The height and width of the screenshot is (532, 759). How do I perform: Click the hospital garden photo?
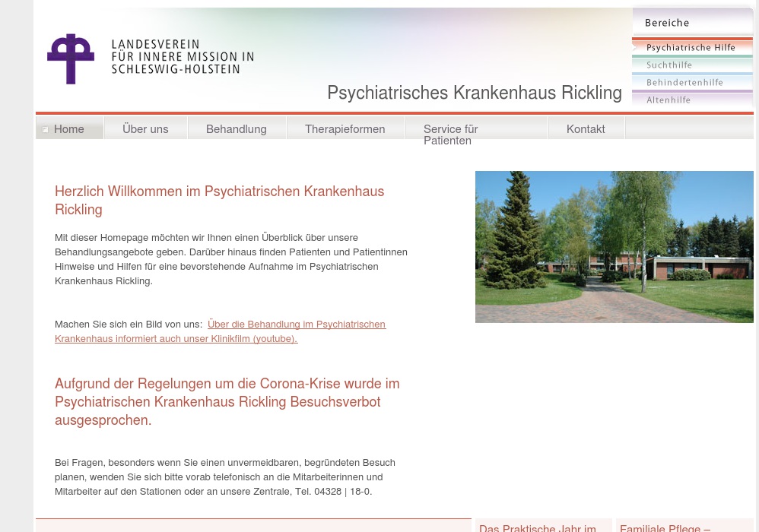click(614, 246)
